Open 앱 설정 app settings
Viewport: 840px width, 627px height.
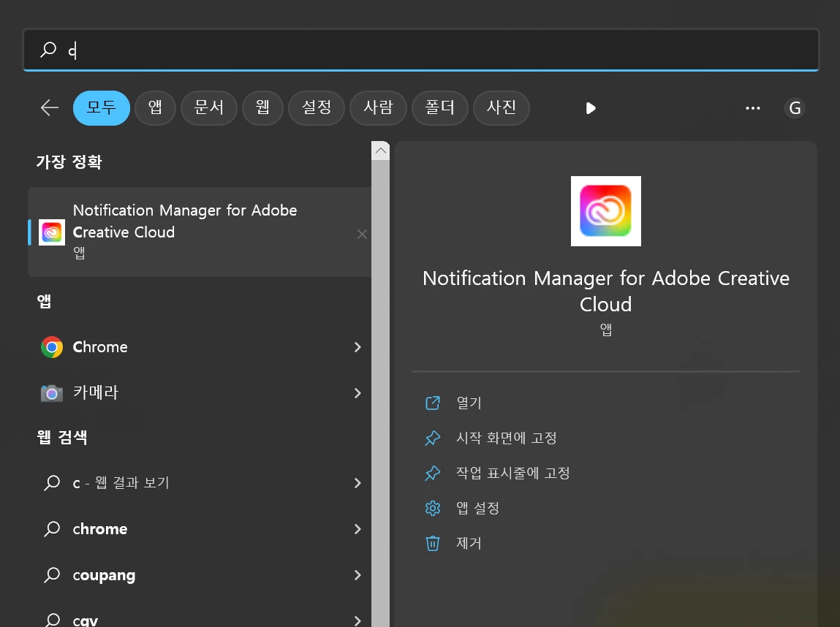(x=477, y=508)
